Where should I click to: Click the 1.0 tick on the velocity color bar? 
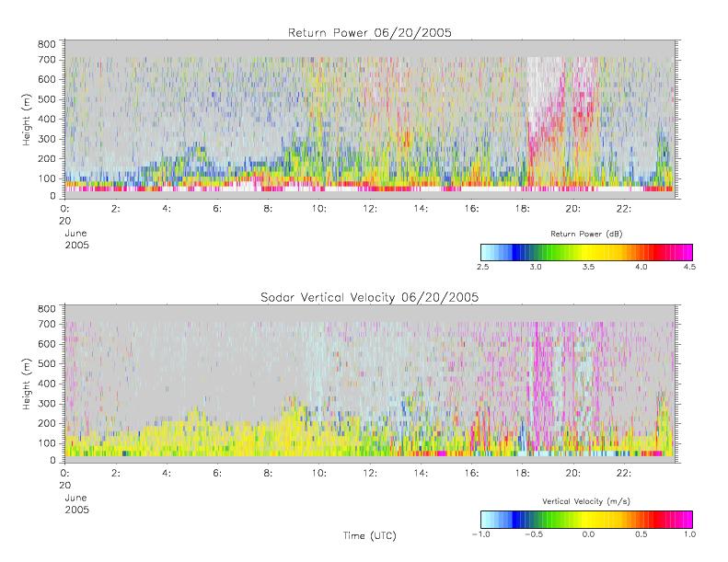coord(689,534)
